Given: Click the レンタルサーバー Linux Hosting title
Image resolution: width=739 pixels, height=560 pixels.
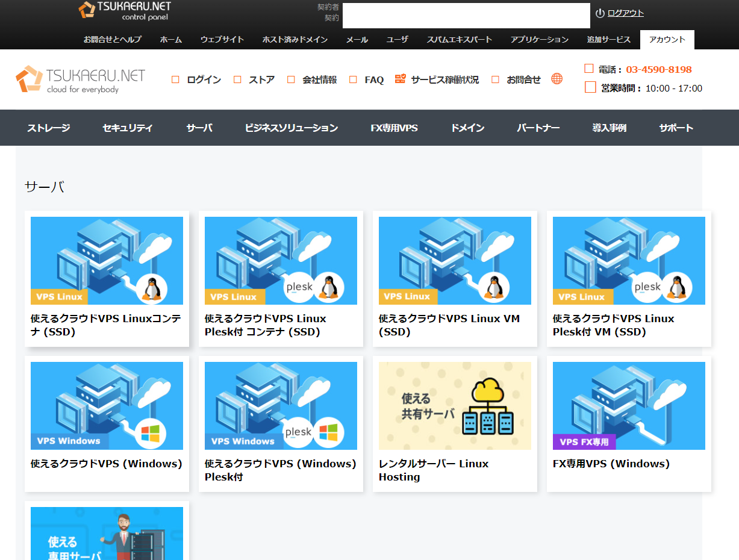Looking at the screenshot, I should (434, 470).
